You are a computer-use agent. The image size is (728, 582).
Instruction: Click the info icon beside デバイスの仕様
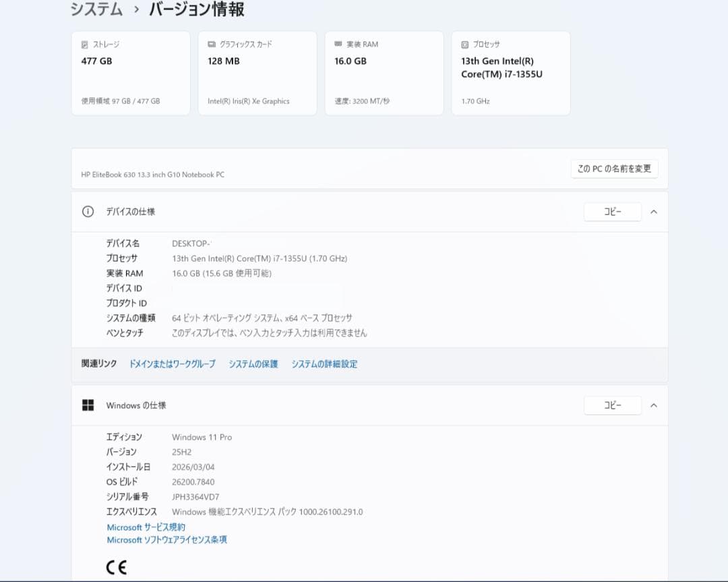pyautogui.click(x=88, y=212)
